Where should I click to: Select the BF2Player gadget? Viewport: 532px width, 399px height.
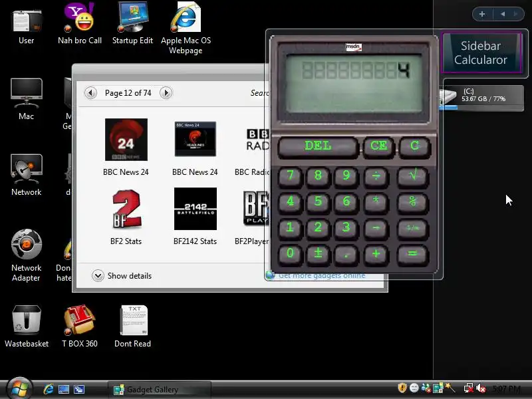[252, 217]
